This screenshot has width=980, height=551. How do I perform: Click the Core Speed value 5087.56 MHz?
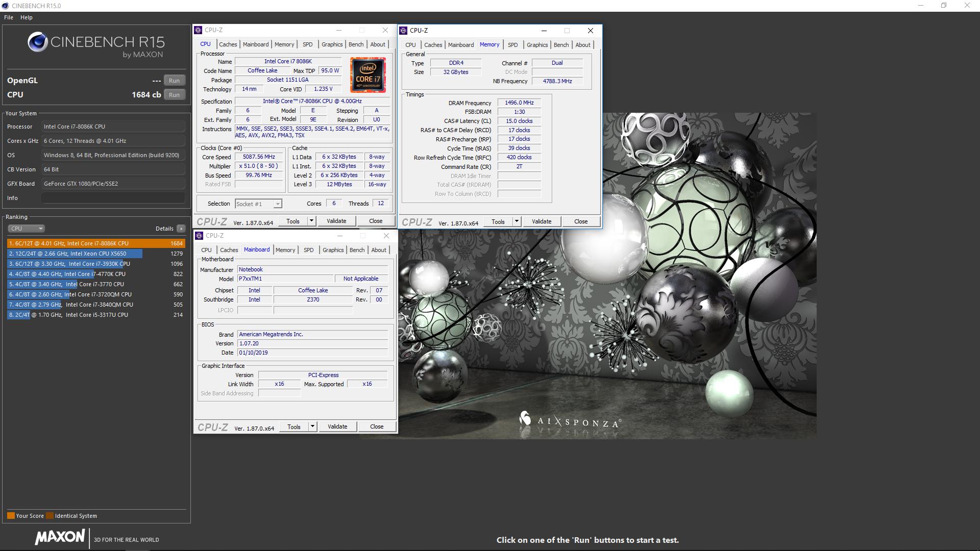259,157
